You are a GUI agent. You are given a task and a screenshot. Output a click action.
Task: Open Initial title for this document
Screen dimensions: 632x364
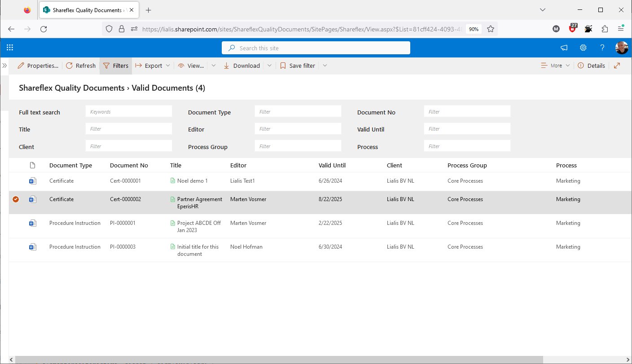pyautogui.click(x=198, y=250)
